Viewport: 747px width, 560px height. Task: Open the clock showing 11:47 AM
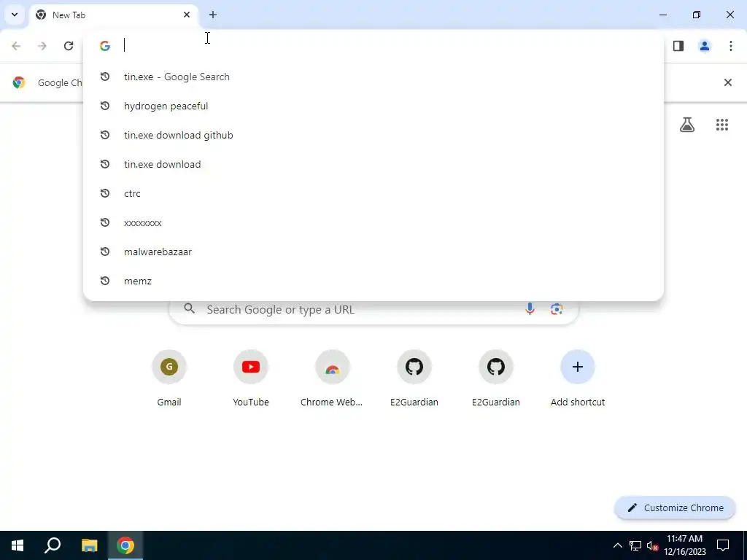[x=685, y=545]
